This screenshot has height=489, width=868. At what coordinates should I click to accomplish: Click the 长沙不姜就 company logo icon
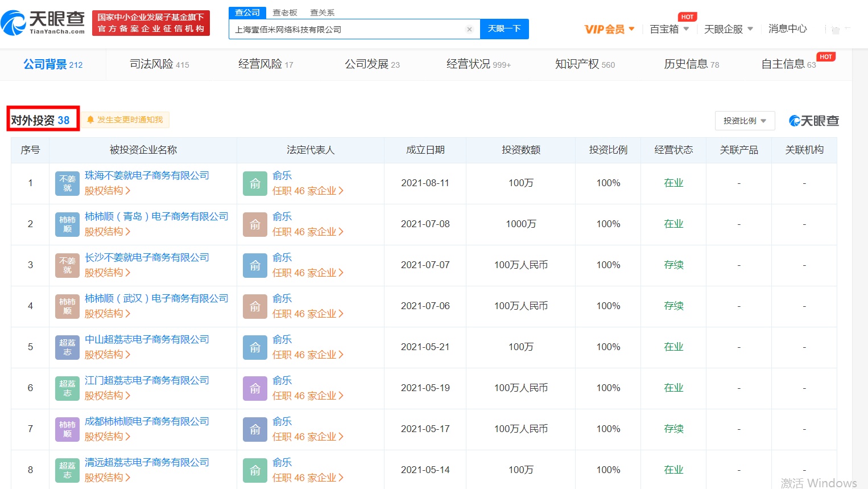(67, 265)
